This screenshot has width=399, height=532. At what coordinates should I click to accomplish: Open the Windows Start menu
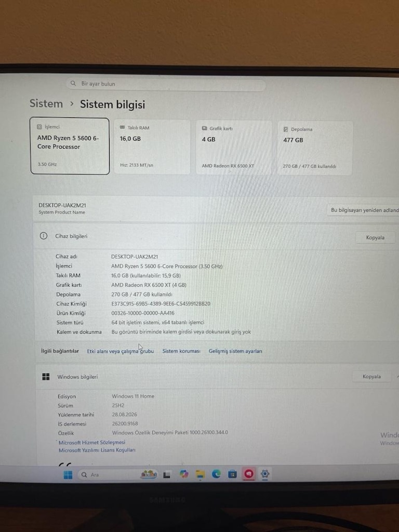[68, 475]
